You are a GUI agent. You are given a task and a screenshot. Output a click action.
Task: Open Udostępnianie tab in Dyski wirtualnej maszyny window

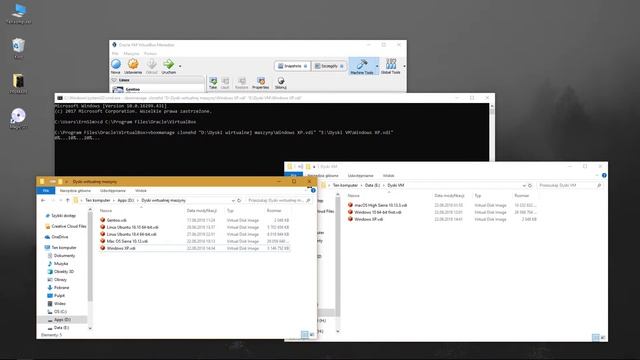(113, 191)
